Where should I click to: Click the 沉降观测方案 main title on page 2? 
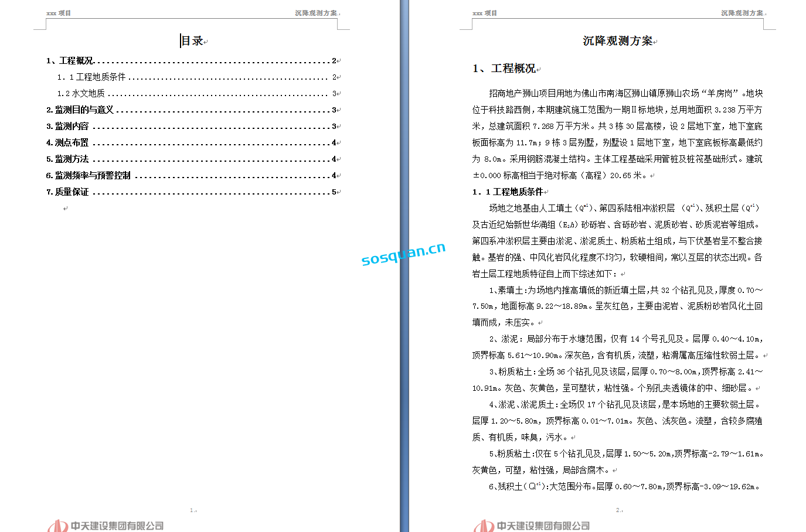click(618, 41)
